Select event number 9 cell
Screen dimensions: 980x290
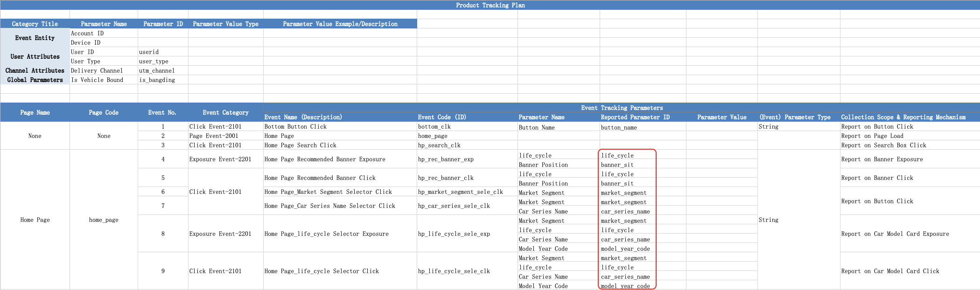163,271
